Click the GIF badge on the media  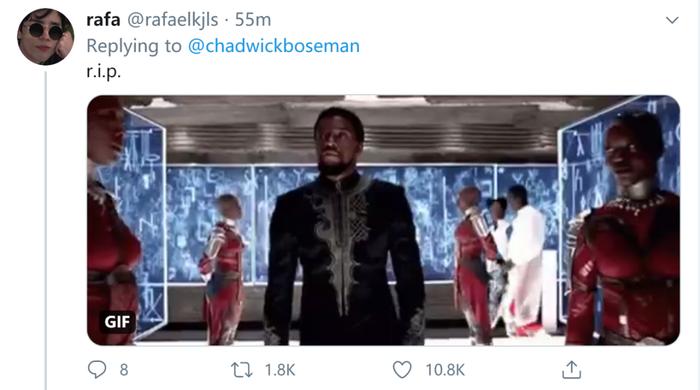click(x=117, y=321)
